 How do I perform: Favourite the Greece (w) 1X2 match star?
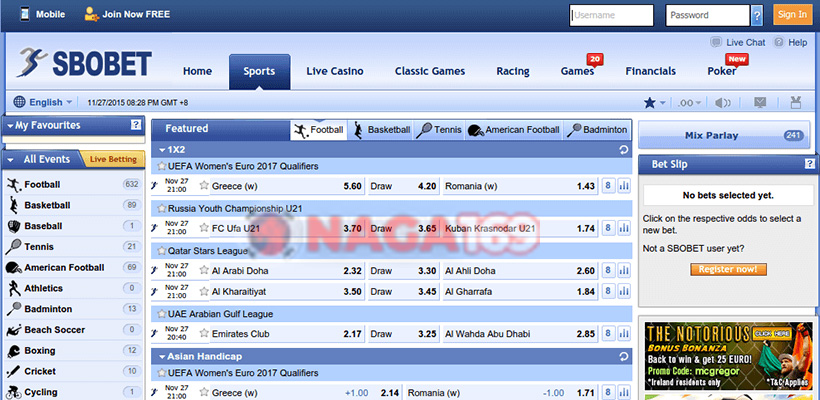tap(204, 185)
